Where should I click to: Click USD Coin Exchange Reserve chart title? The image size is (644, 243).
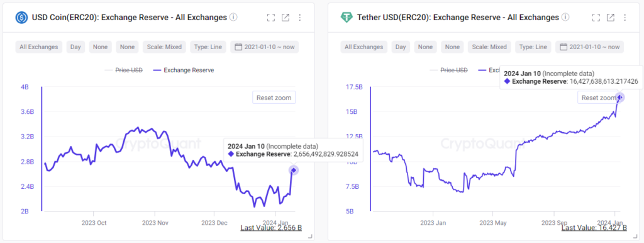[130, 17]
